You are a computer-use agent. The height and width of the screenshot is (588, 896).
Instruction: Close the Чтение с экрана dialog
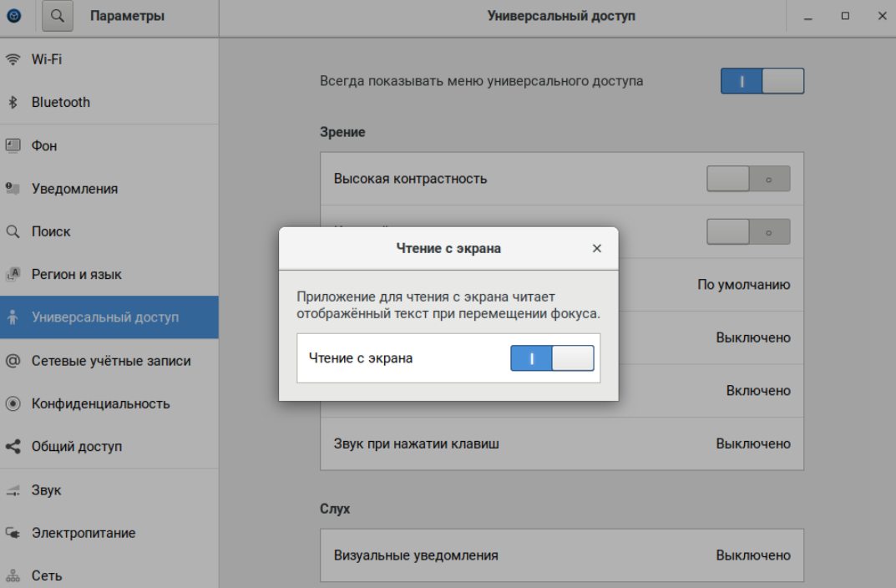click(596, 249)
